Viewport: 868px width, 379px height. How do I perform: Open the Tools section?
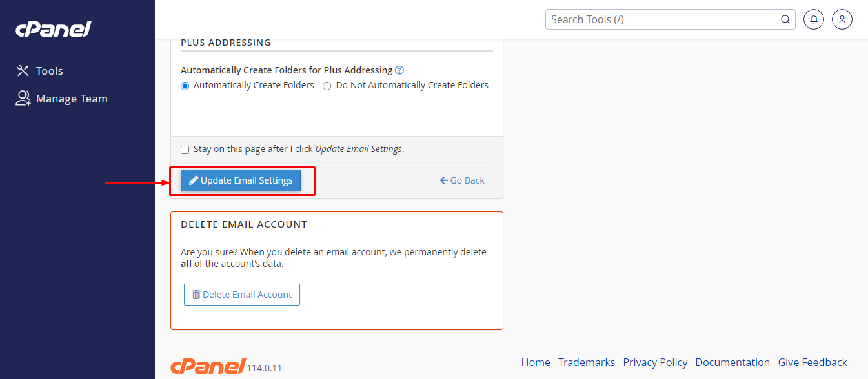48,70
